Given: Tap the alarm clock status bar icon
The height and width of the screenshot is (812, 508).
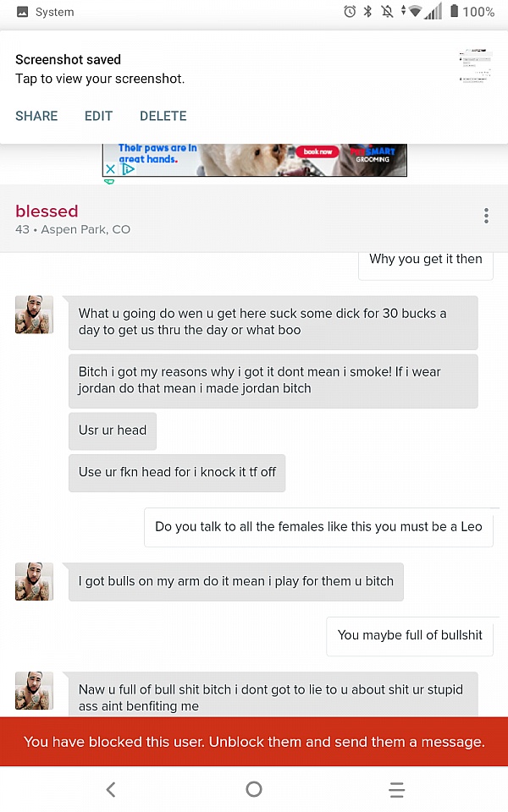Looking at the screenshot, I should 350,12.
